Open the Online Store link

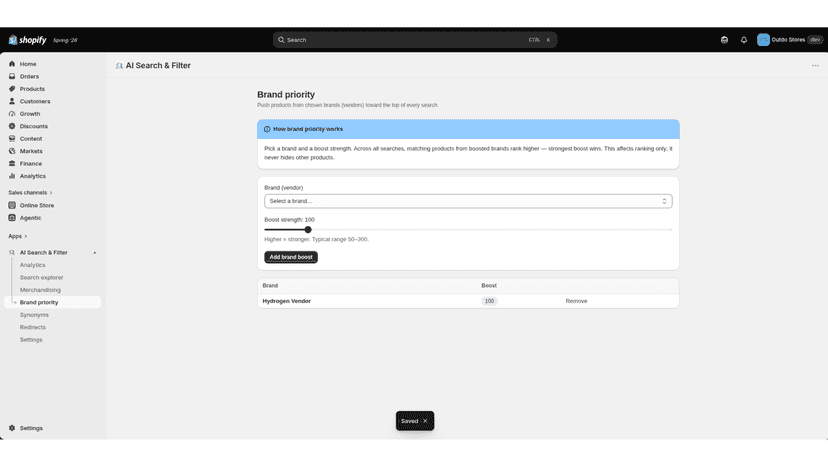click(x=37, y=205)
